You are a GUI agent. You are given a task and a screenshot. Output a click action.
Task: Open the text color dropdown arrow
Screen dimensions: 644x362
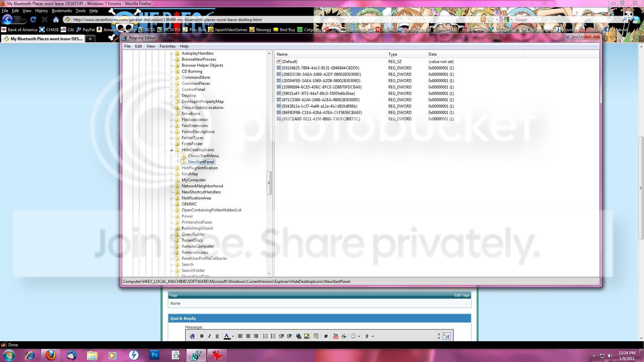[233, 336]
